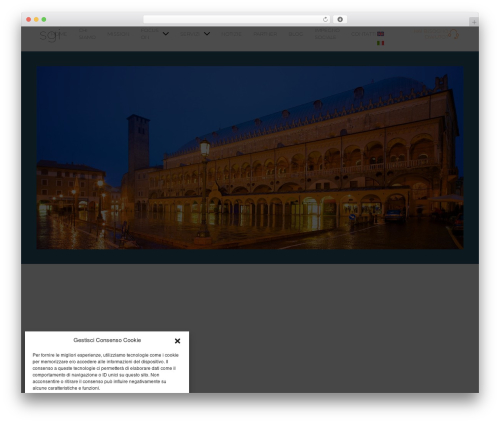
Task: Click the browser address bar
Action: [236, 20]
